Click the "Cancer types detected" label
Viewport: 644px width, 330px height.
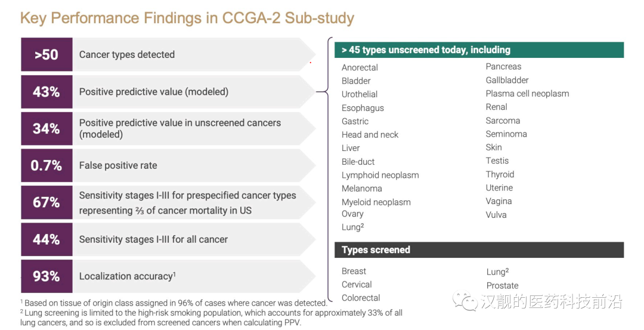[x=127, y=55]
